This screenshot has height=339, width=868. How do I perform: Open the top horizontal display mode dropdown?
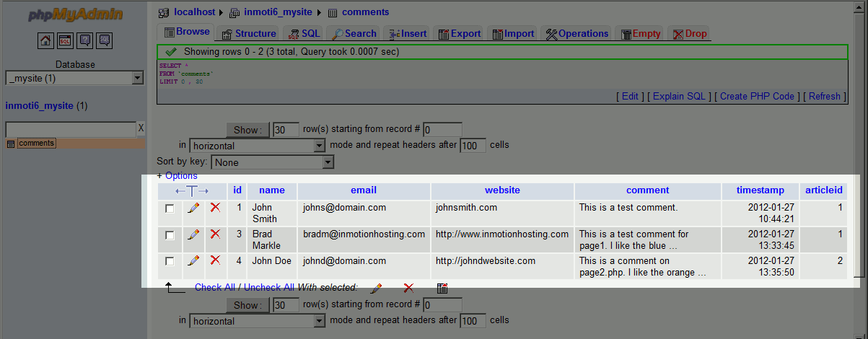click(258, 146)
